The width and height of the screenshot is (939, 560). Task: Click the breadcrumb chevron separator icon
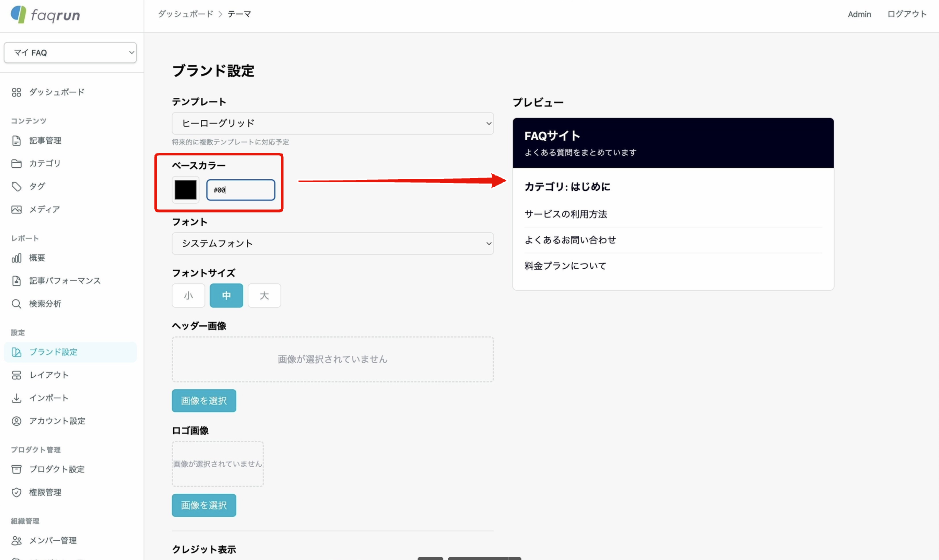(221, 14)
